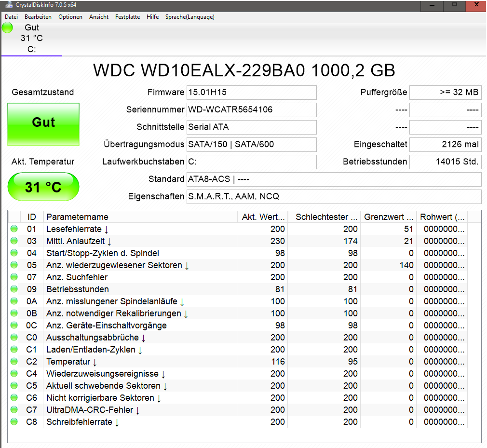Click the worst value 95 in Temperatur row
The height and width of the screenshot is (448, 487).
[353, 362]
